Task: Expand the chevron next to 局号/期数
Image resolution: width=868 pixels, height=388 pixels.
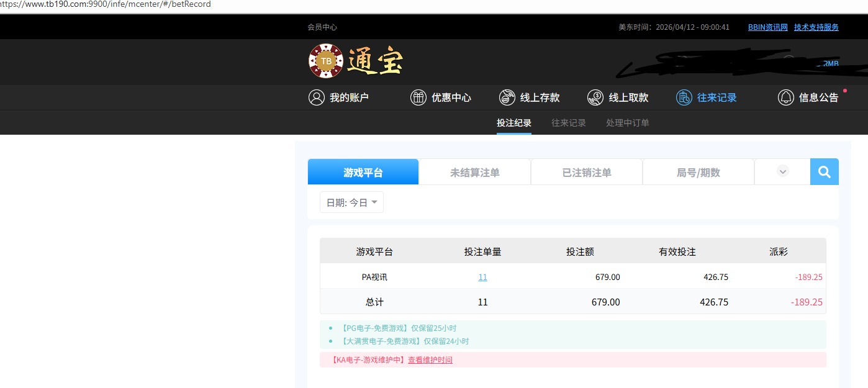Action: [x=782, y=172]
